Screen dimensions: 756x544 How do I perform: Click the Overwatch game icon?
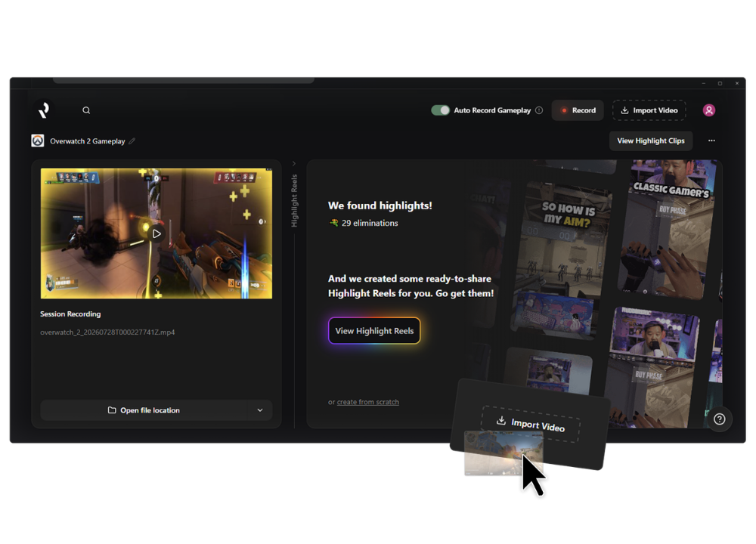tap(38, 141)
